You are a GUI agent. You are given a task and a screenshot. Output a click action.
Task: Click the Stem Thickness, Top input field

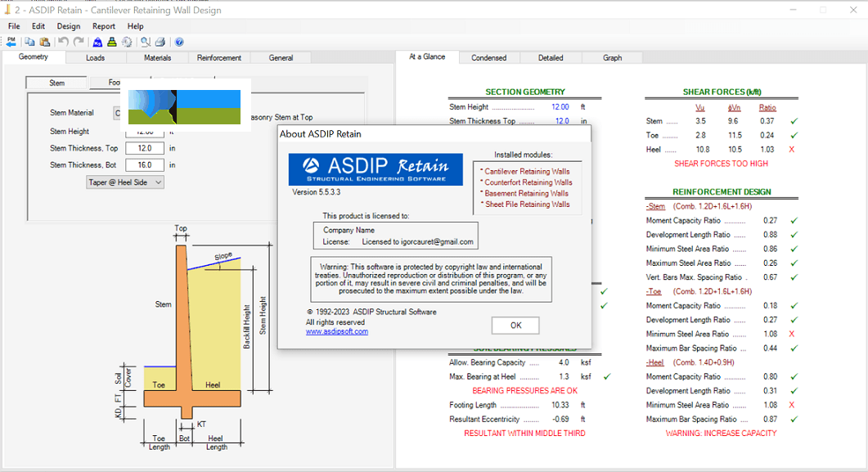145,148
